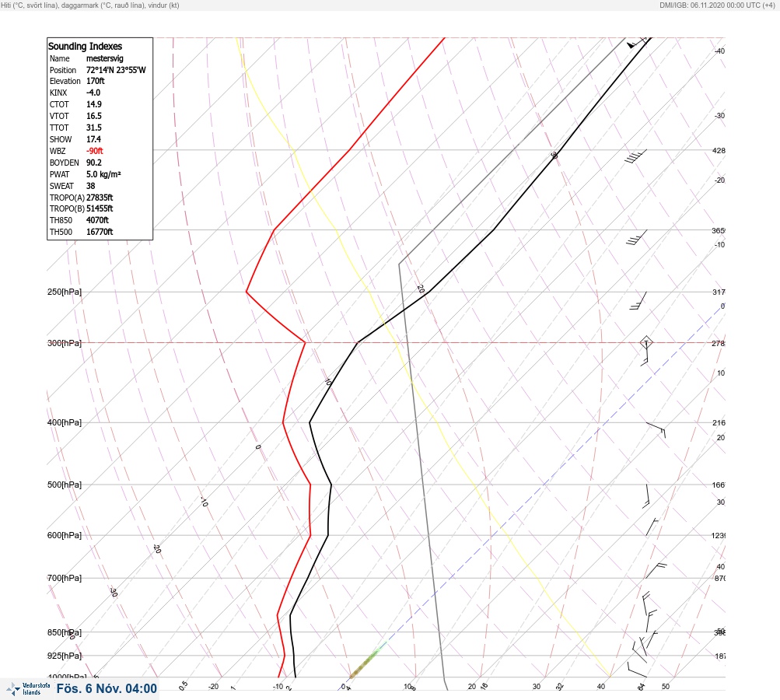Screen dimensions: 780x700
Task: Click the SWEAT value 38
Action: pyautogui.click(x=90, y=186)
